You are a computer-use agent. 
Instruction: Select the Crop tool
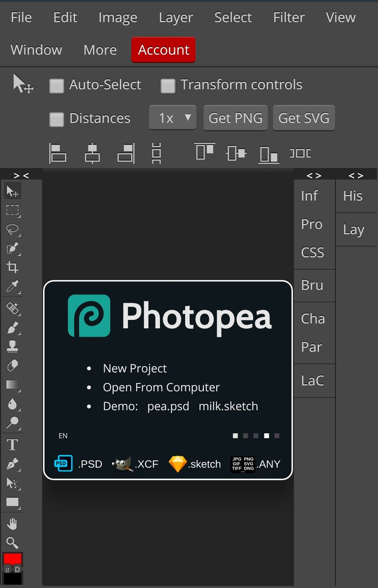tap(13, 268)
